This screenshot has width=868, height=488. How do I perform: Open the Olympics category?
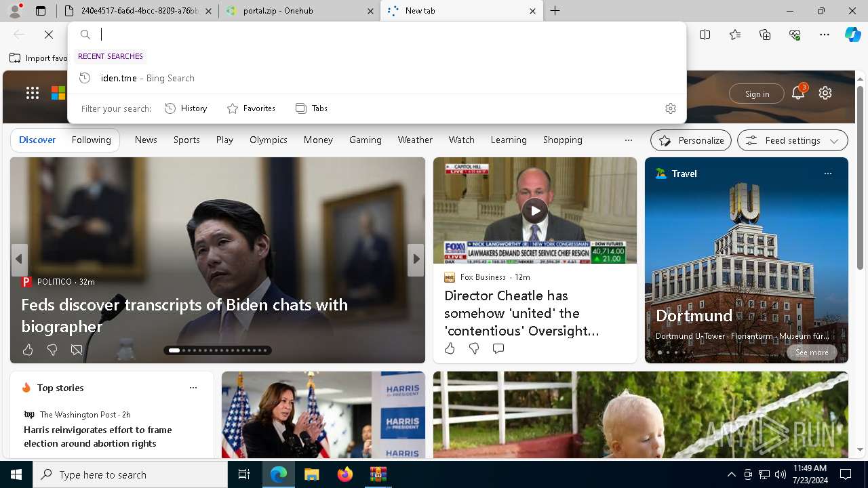pyautogui.click(x=269, y=140)
